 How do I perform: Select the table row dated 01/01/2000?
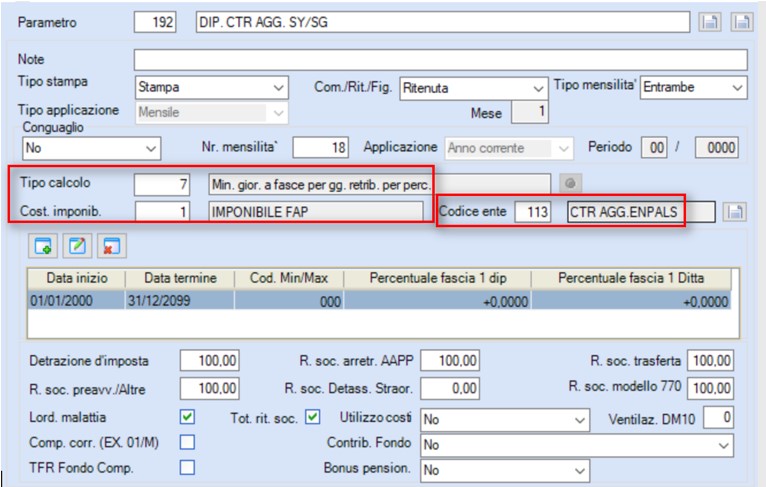pyautogui.click(x=380, y=300)
